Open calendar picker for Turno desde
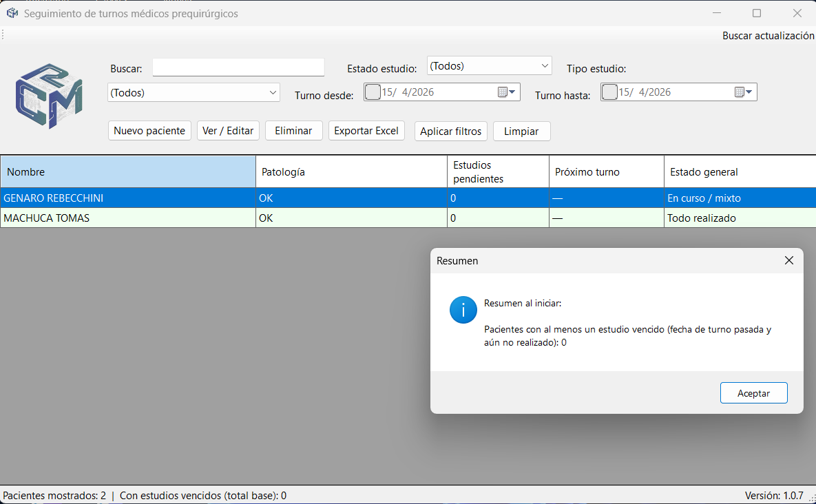816x504 pixels. pyautogui.click(x=506, y=92)
